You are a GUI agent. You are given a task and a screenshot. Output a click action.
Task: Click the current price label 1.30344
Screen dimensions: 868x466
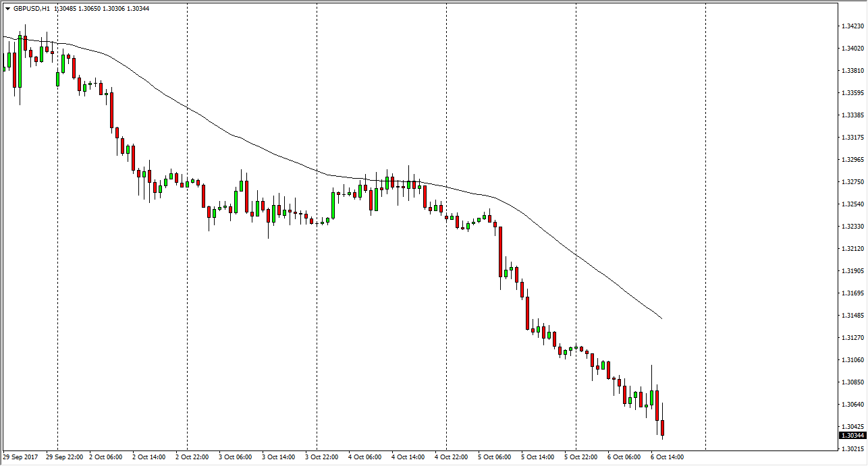click(x=852, y=436)
